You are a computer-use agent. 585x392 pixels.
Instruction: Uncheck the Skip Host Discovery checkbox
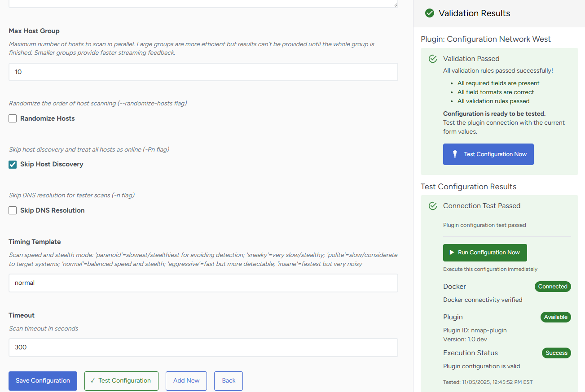point(13,164)
